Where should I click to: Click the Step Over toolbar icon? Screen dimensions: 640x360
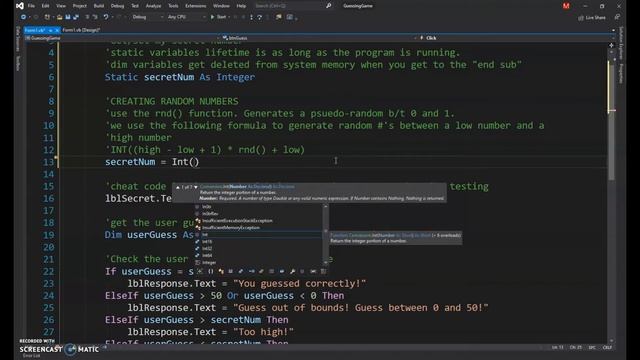[260, 17]
